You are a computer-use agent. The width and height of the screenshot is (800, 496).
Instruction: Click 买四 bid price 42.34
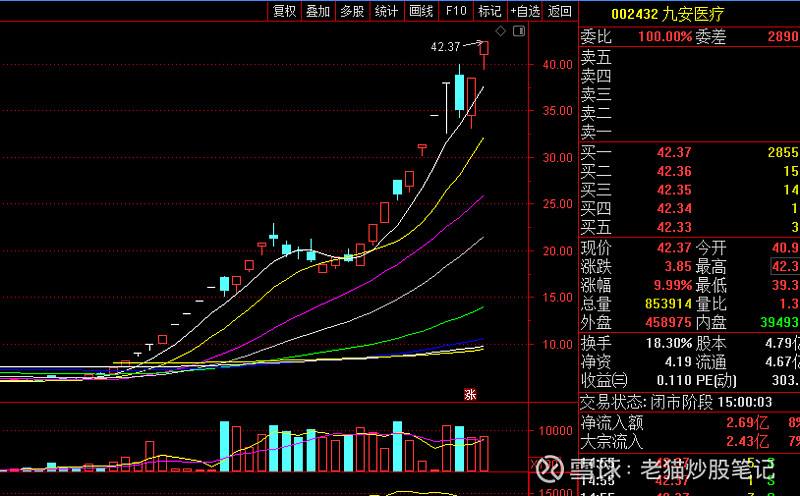[674, 208]
